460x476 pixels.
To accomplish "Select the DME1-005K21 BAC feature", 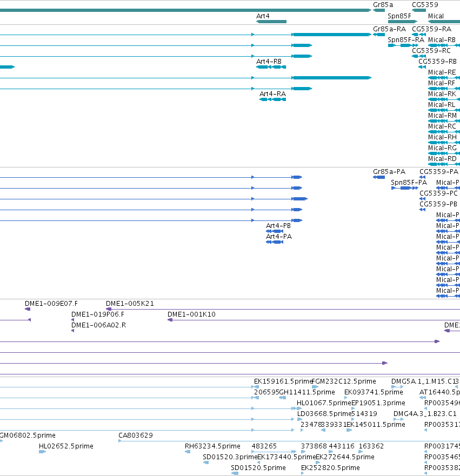I will [283, 309].
